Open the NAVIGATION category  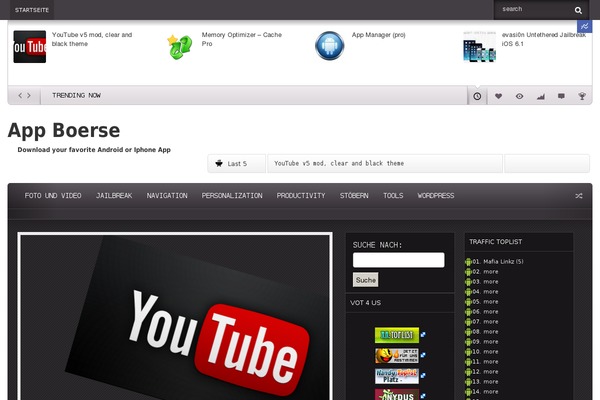pyautogui.click(x=167, y=196)
